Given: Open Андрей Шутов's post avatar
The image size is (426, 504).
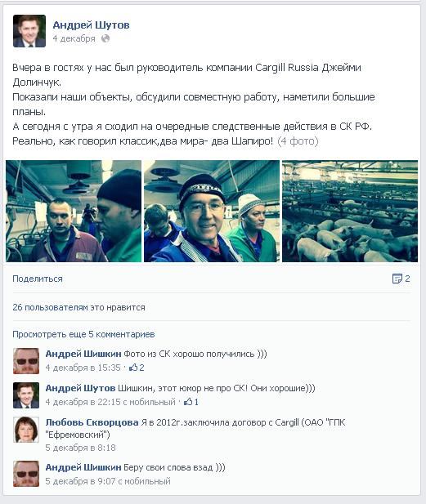Looking at the screenshot, I should (x=29, y=31).
